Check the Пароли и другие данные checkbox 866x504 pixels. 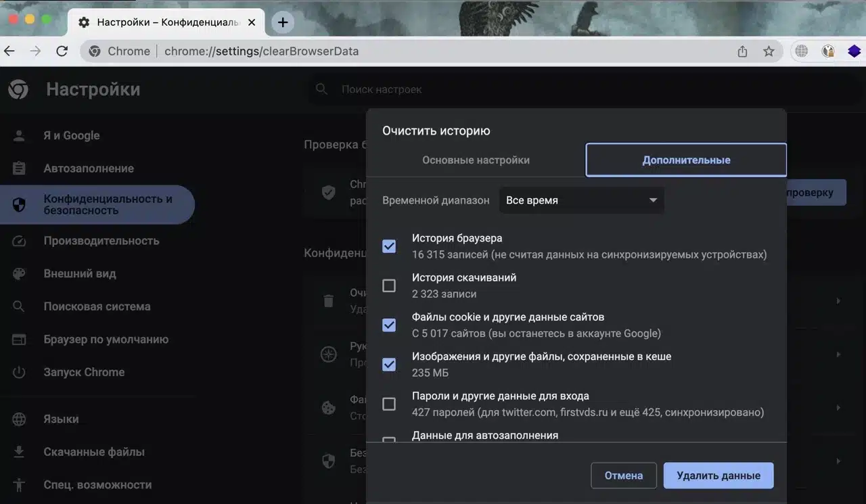389,404
